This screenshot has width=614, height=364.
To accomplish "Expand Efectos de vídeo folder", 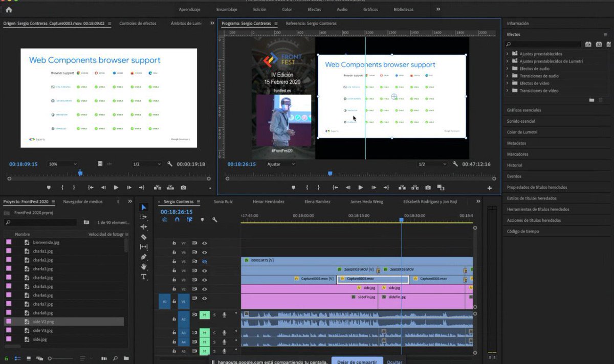I will (x=508, y=83).
